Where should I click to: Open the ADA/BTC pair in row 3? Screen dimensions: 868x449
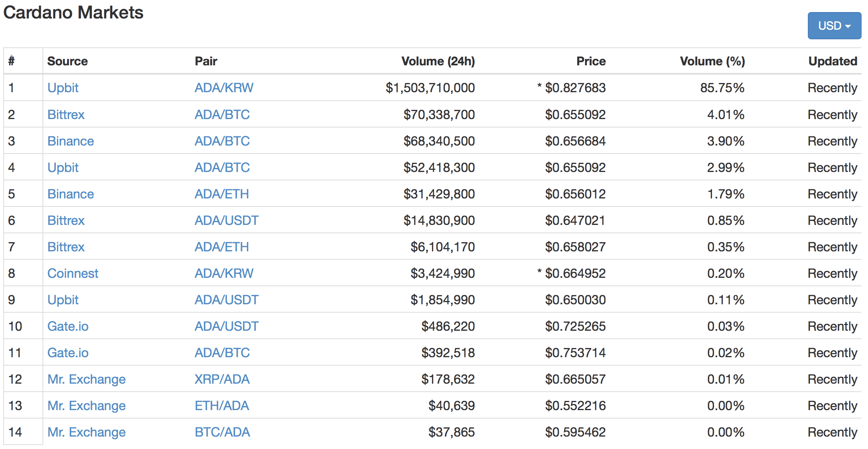[222, 141]
